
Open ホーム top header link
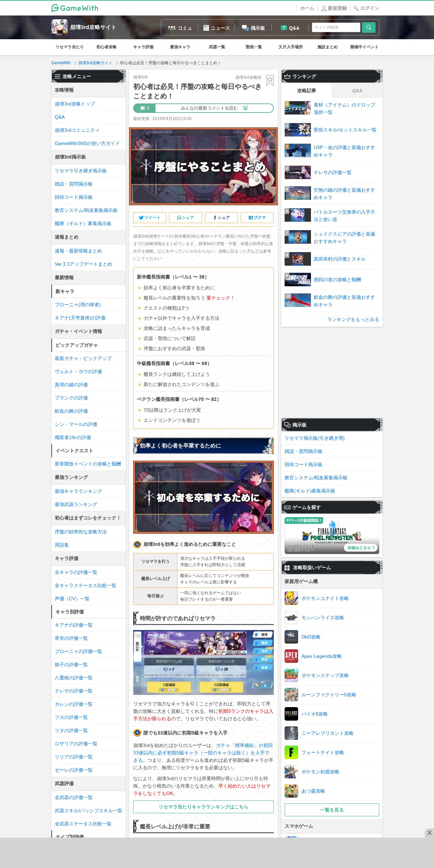[x=307, y=8]
